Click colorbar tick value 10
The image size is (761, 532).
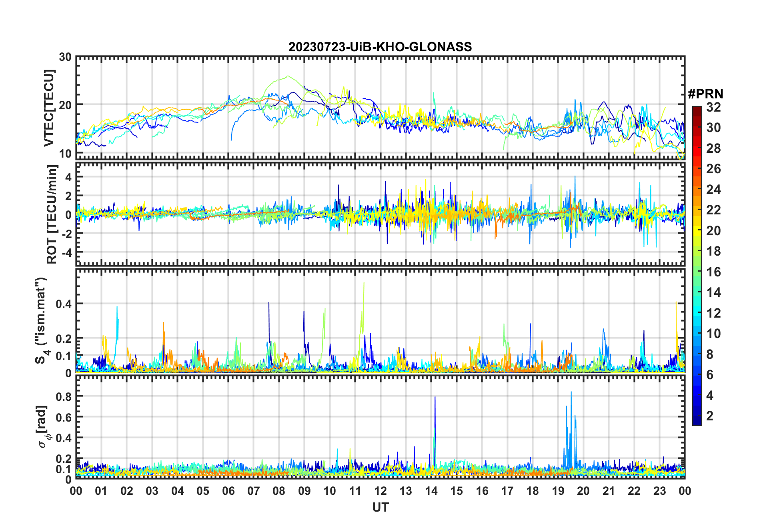click(713, 334)
